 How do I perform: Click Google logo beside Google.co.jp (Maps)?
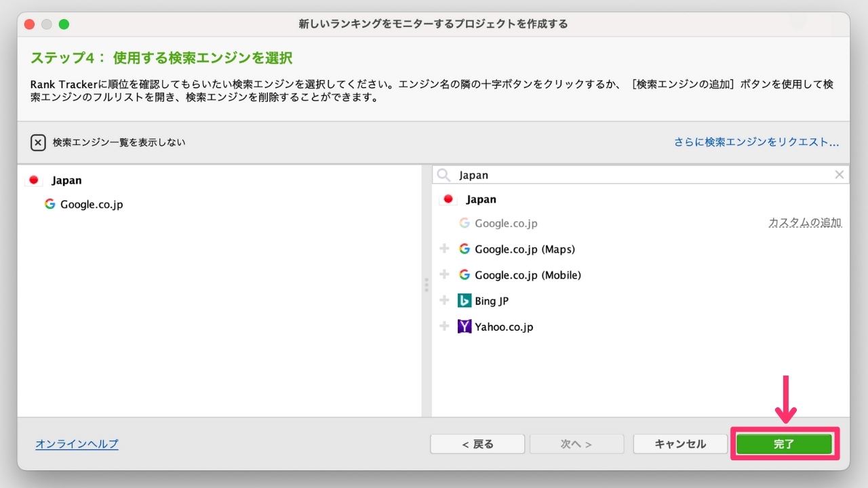tap(465, 249)
